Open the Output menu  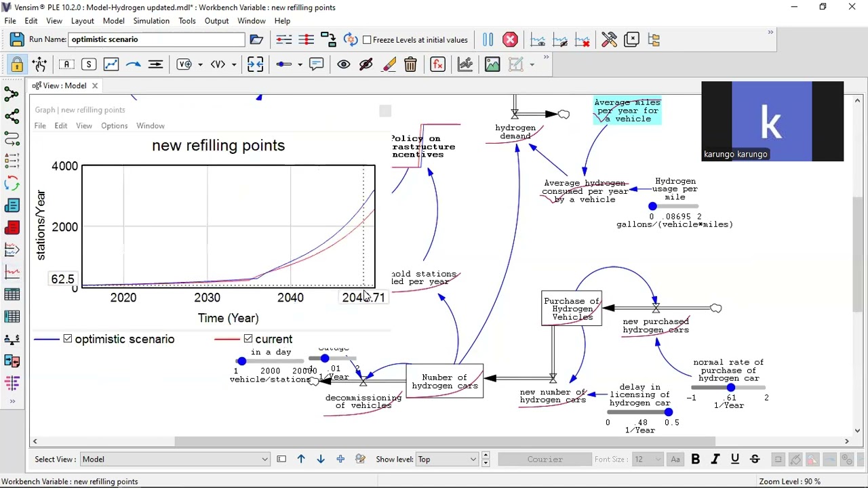pyautogui.click(x=216, y=21)
